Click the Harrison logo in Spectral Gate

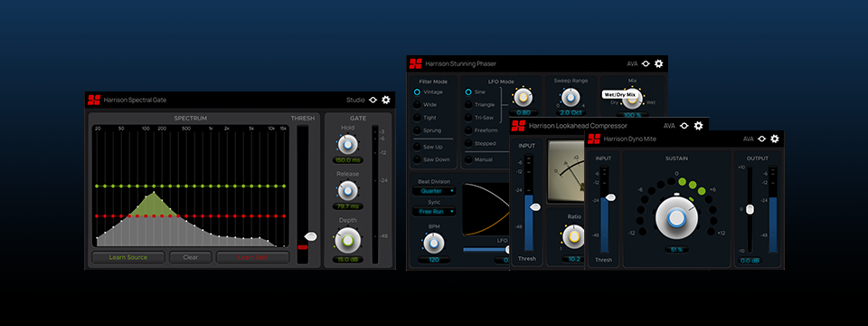[94, 100]
